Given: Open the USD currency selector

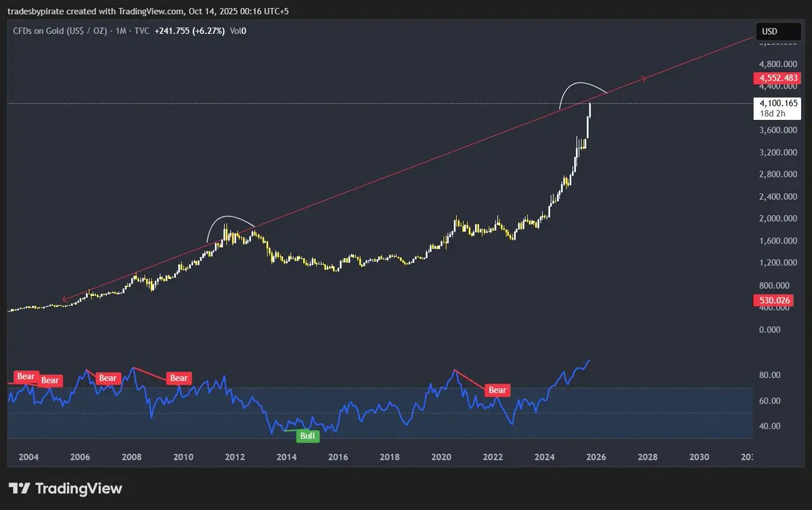Looking at the screenshot, I should coord(779,31).
